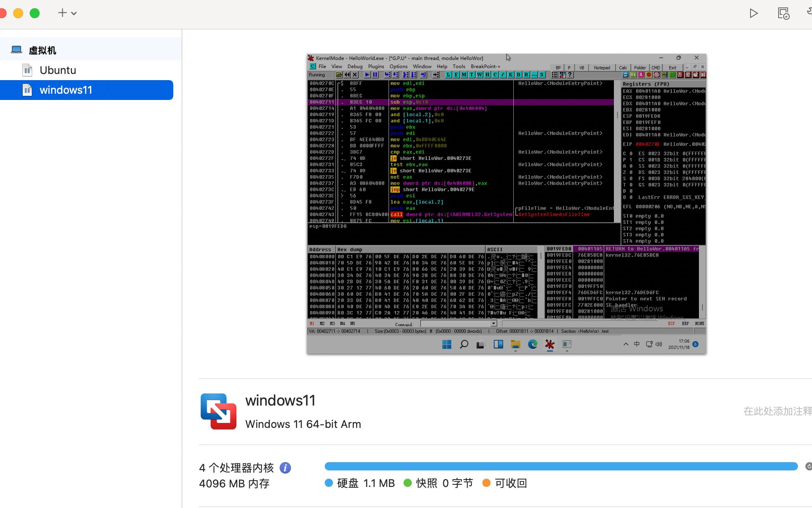
Task: Open the Debug menu in debugger
Action: tap(355, 66)
